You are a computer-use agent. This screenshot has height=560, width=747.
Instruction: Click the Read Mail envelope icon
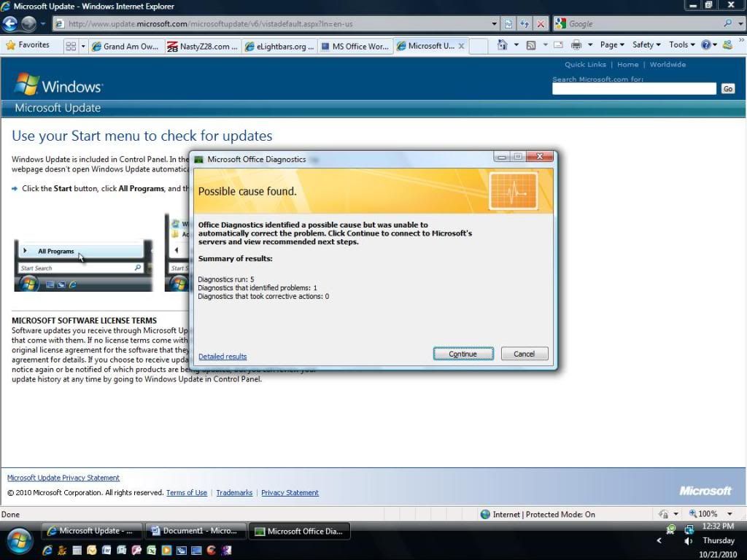point(558,44)
